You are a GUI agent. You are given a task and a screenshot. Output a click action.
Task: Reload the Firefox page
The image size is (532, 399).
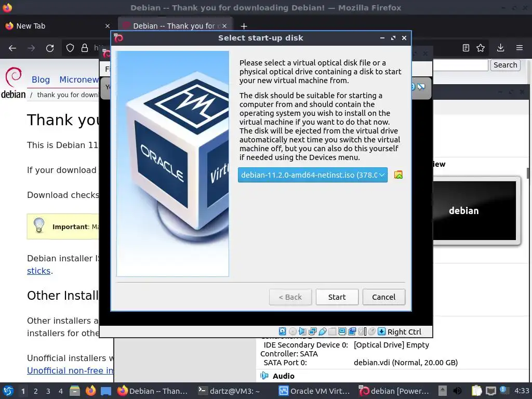pos(50,48)
